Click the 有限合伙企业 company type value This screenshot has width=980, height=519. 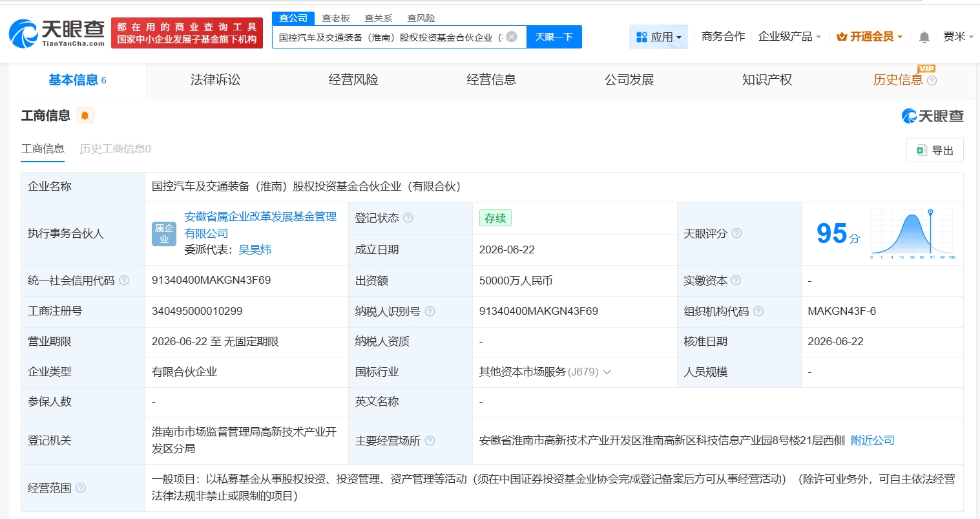(x=184, y=372)
